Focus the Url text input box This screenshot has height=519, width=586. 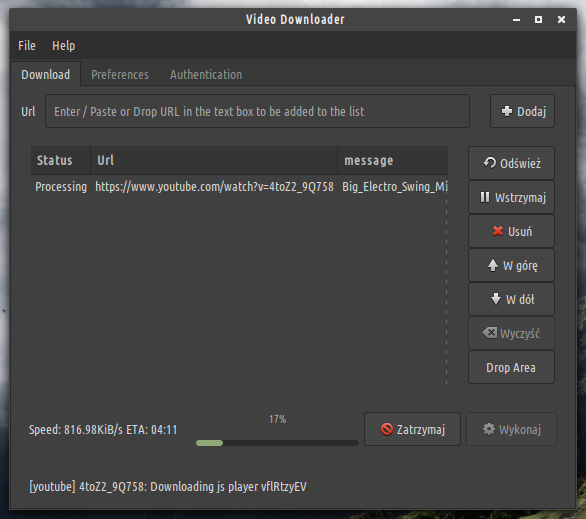pyautogui.click(x=257, y=111)
